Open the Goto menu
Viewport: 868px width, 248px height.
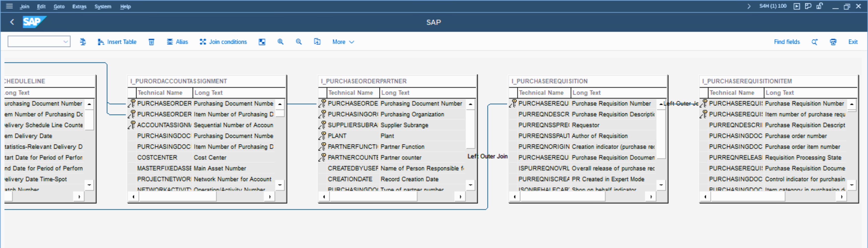click(x=59, y=6)
